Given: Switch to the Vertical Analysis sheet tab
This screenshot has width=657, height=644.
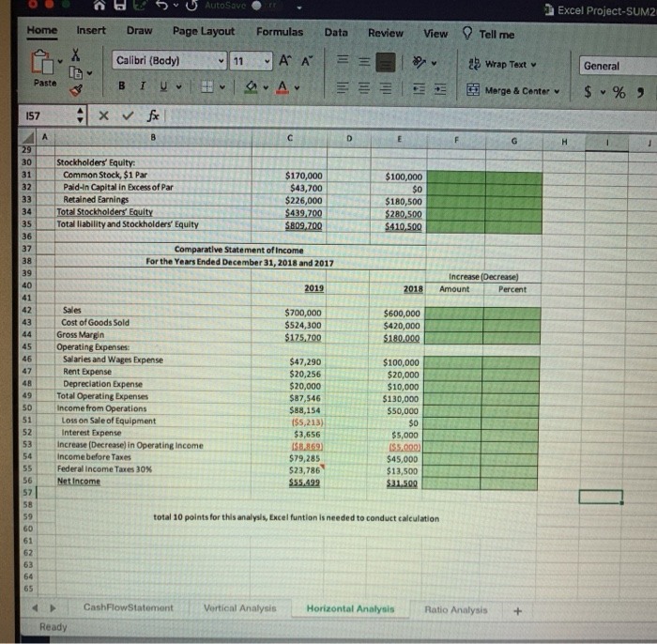Looking at the screenshot, I should coord(239,608).
